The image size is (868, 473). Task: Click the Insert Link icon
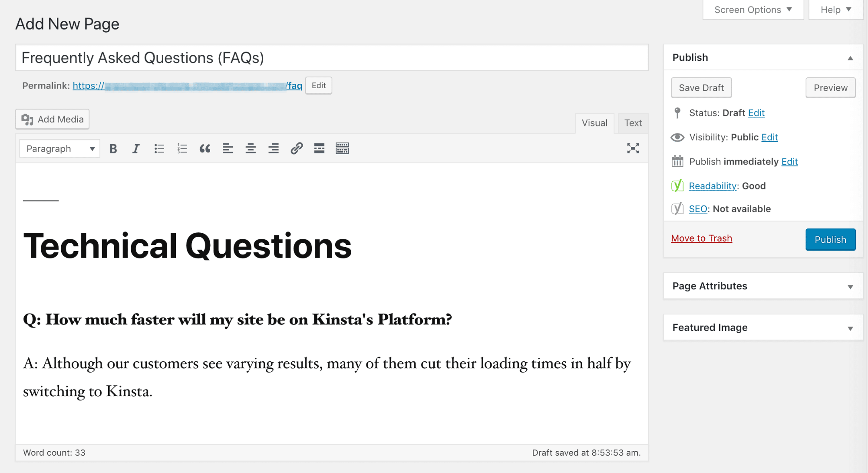point(296,149)
